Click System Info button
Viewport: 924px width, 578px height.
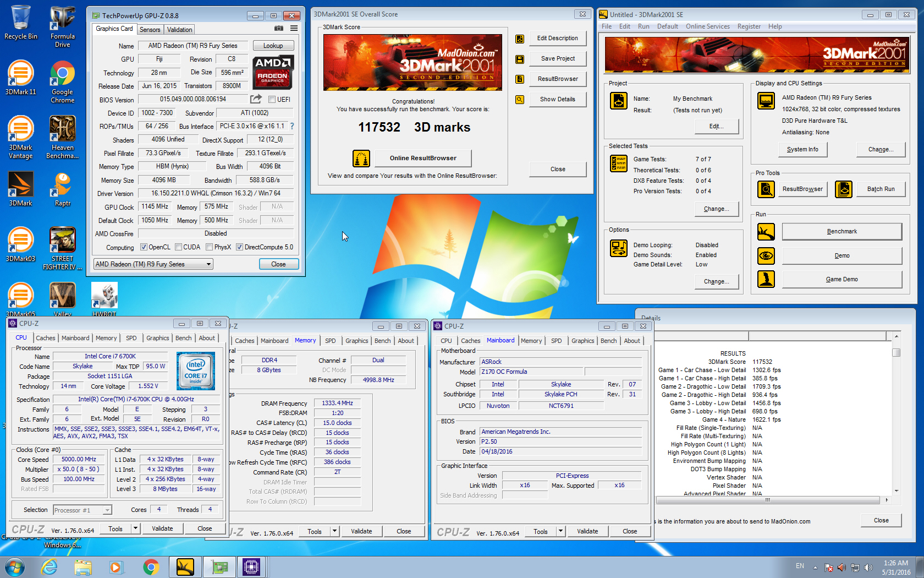pos(802,150)
